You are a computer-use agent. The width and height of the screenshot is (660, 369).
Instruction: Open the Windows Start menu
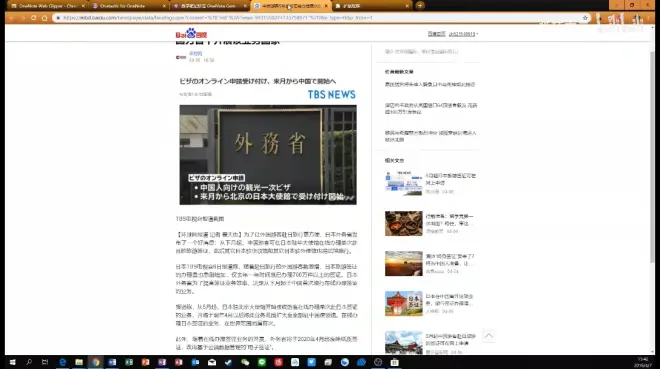[12, 362]
